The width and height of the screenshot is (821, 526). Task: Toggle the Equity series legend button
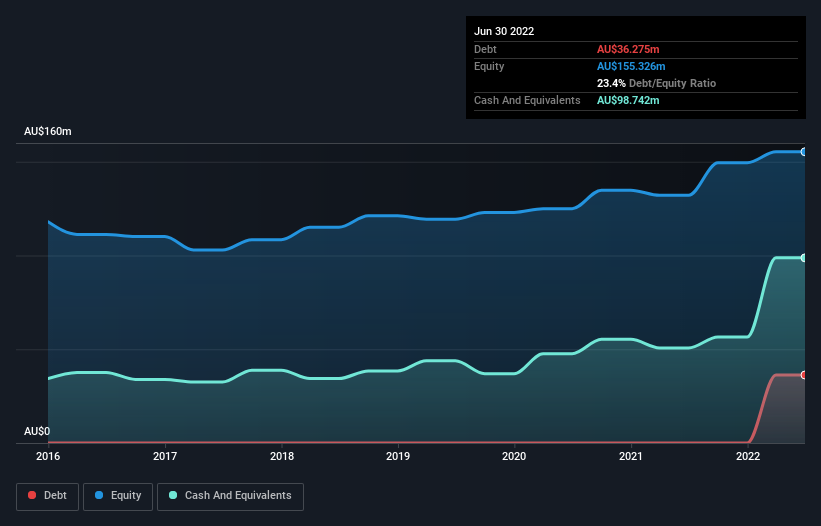click(x=118, y=496)
